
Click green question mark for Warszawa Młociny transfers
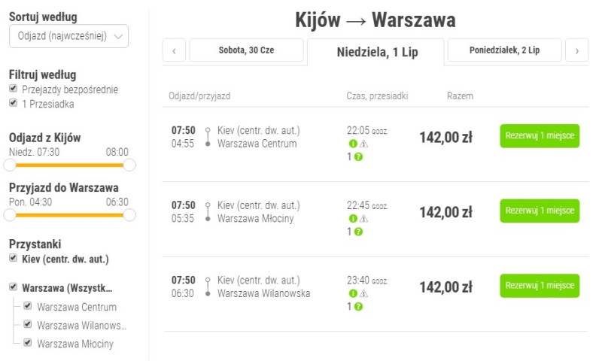tap(358, 232)
